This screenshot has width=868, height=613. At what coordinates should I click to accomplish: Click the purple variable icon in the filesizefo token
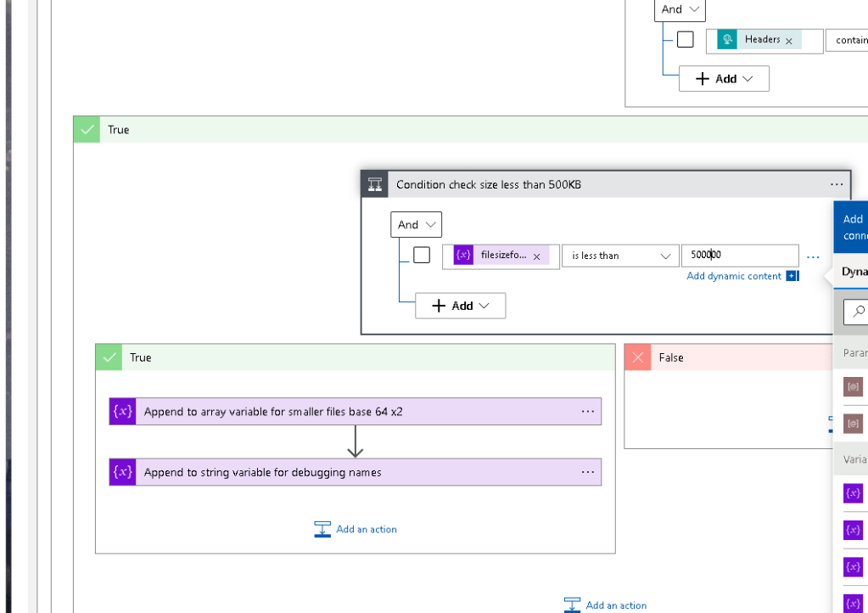tap(463, 255)
